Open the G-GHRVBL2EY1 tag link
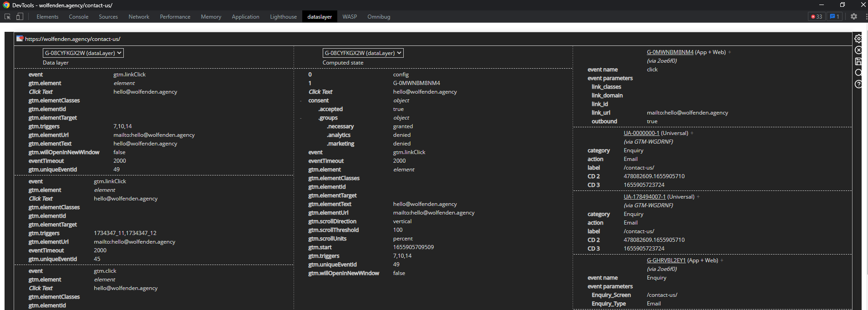Image resolution: width=868 pixels, height=310 pixels. coord(666,260)
